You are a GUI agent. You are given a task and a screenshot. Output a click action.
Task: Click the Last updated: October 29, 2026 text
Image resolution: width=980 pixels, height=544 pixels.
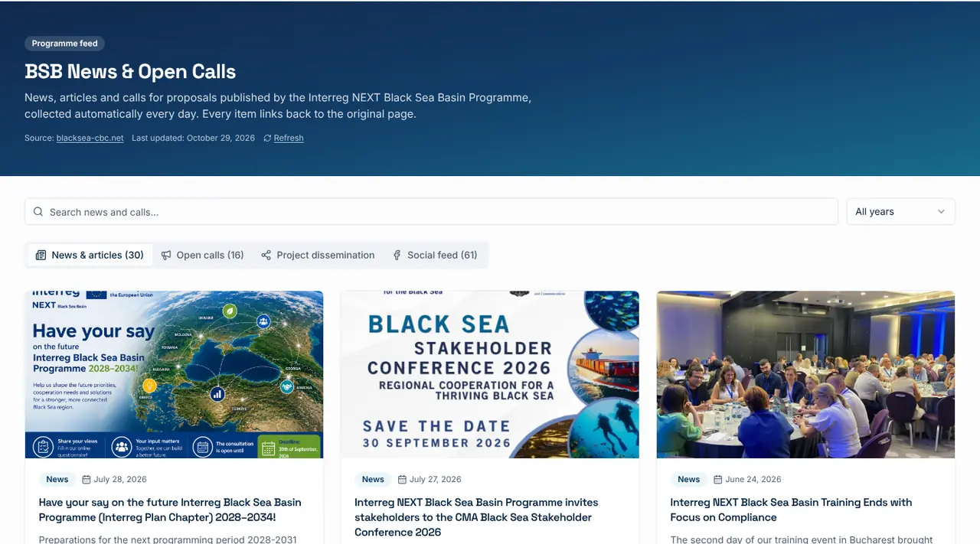click(x=193, y=138)
